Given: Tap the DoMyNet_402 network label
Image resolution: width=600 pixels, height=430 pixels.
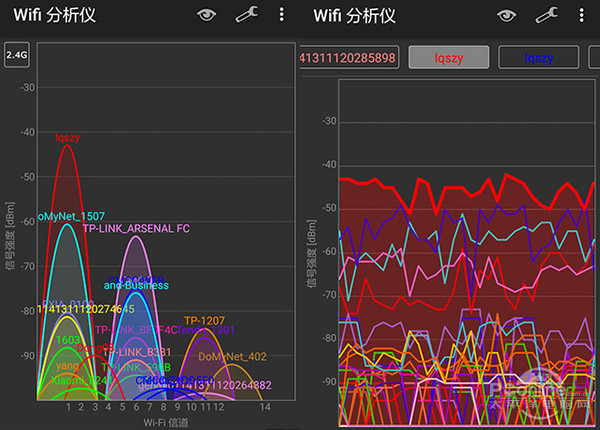Looking at the screenshot, I should [232, 357].
